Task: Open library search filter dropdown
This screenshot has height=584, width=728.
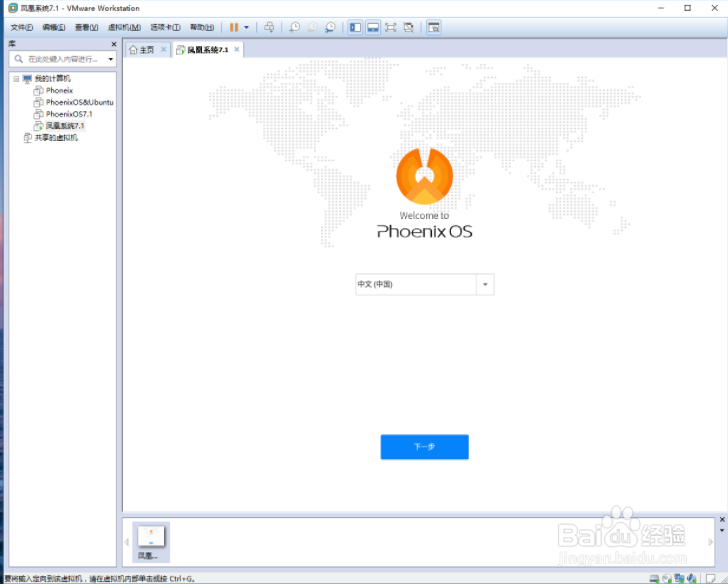Action: pos(110,59)
